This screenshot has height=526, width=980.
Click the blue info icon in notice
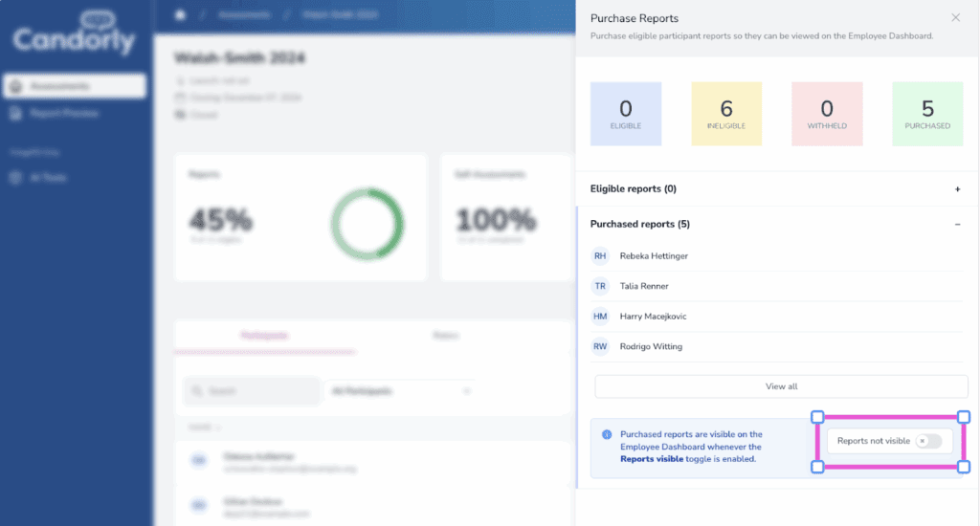pyautogui.click(x=607, y=434)
